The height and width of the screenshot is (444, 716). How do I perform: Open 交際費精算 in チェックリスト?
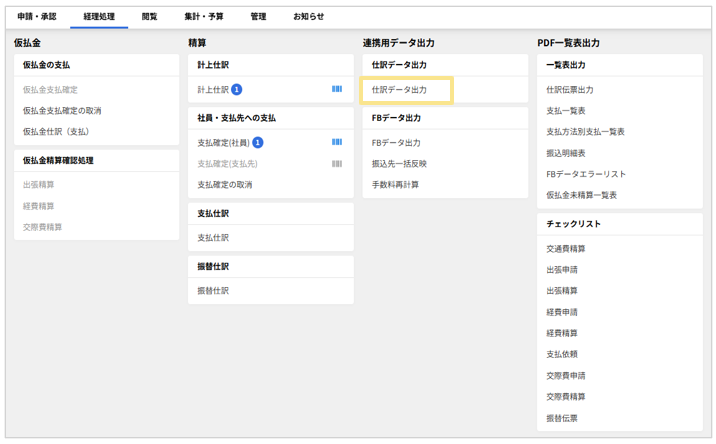pos(566,396)
